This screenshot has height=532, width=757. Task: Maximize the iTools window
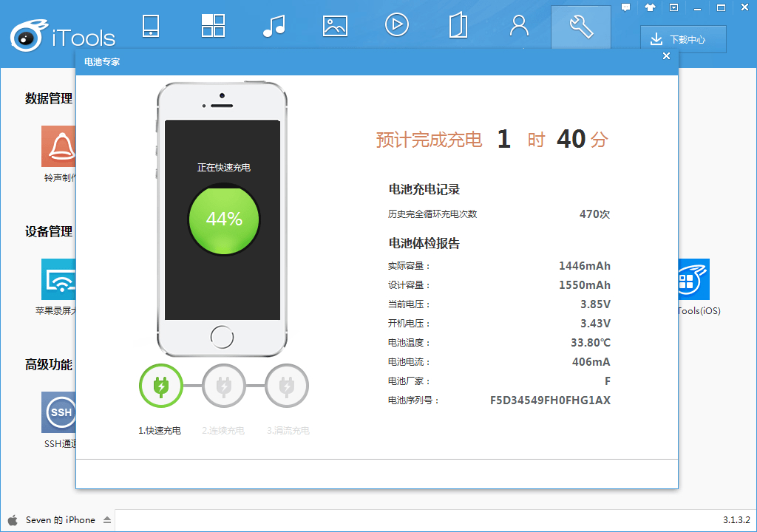[722, 7]
